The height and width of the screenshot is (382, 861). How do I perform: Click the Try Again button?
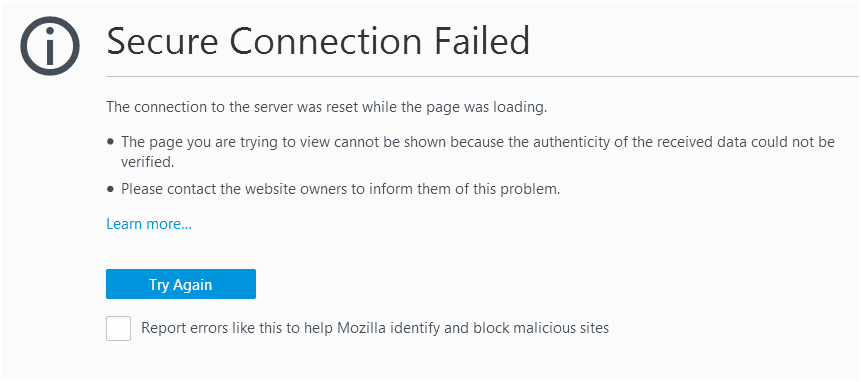pyautogui.click(x=181, y=284)
